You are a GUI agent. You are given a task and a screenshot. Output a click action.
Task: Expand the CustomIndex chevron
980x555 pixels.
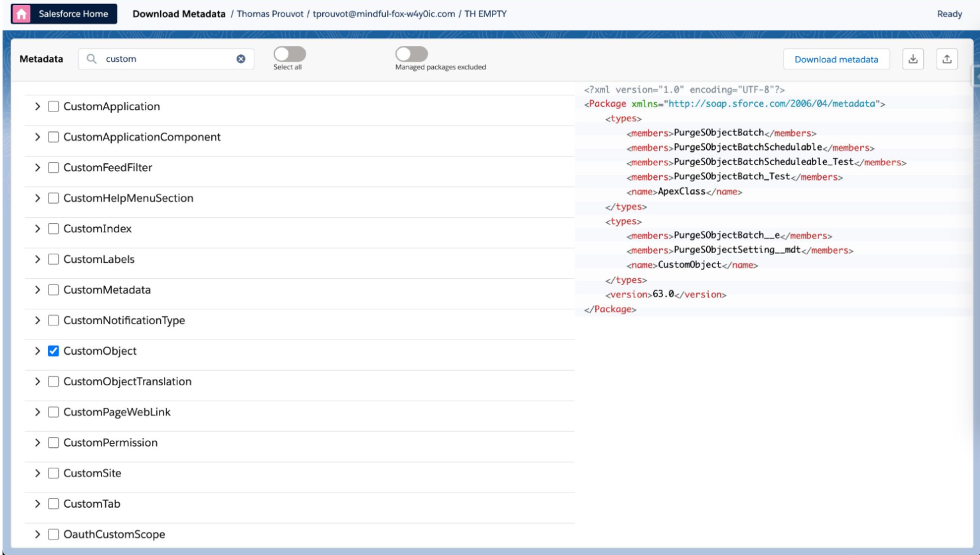point(37,229)
